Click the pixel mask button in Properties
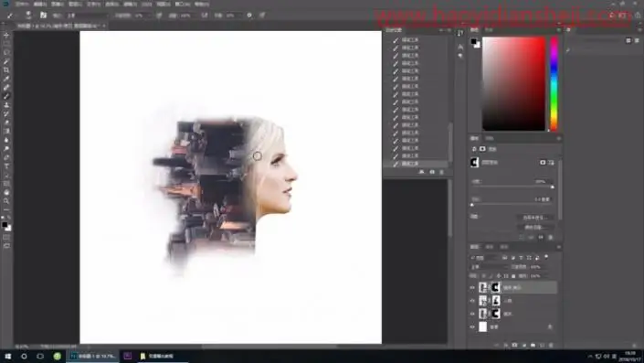 pyautogui.click(x=543, y=163)
